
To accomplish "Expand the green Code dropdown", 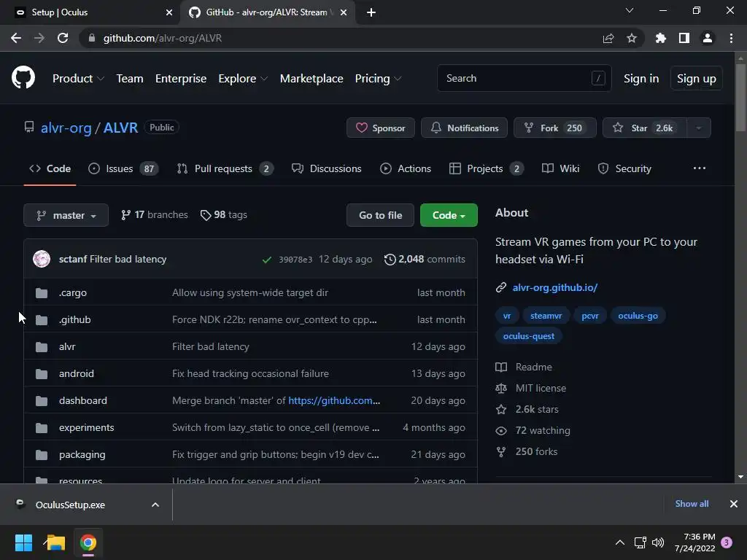I will 449,215.
